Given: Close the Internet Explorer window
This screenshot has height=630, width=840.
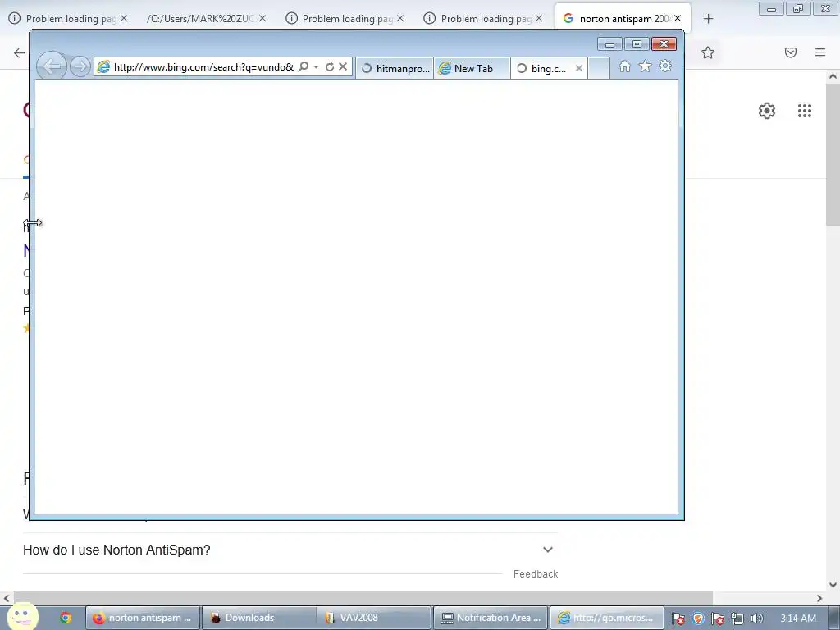Looking at the screenshot, I should click(664, 44).
